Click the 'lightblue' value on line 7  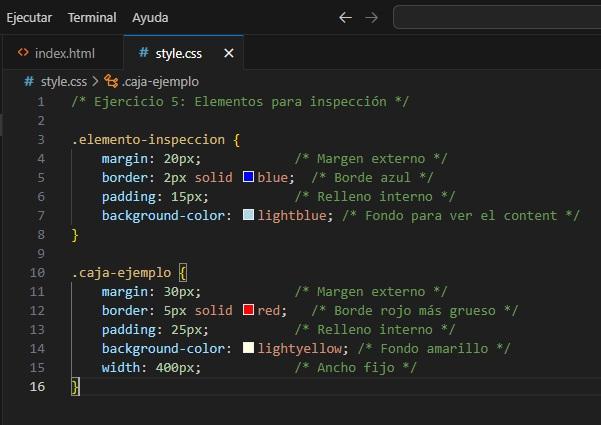click(x=292, y=216)
